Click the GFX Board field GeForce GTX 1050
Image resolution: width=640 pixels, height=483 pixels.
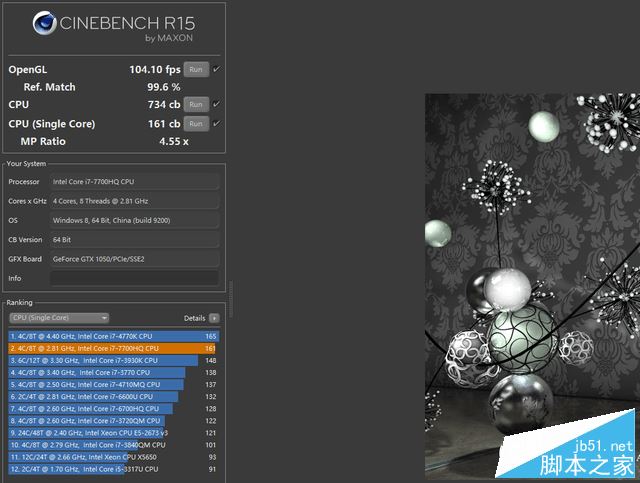[134, 259]
